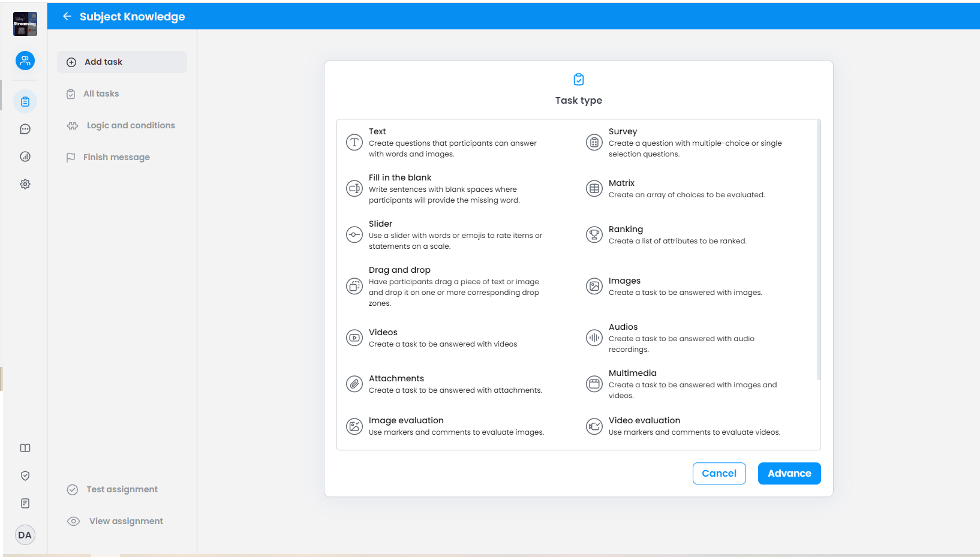The height and width of the screenshot is (557, 980).
Task: Open All tasks menu item
Action: (x=101, y=94)
